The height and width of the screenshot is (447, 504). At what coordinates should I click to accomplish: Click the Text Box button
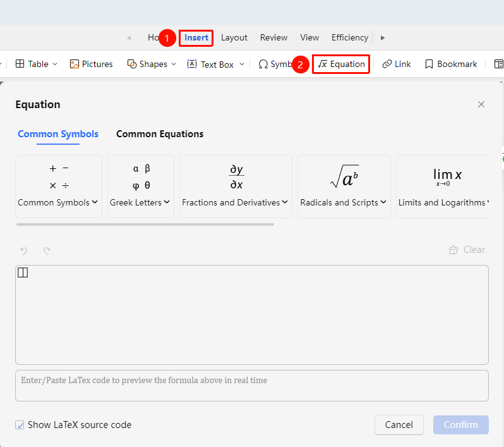click(210, 64)
